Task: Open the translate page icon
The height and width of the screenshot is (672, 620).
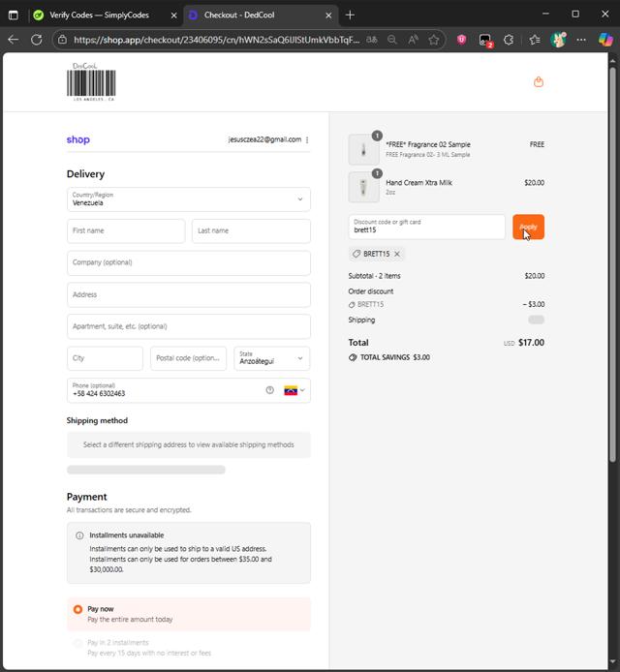Action: point(372,40)
